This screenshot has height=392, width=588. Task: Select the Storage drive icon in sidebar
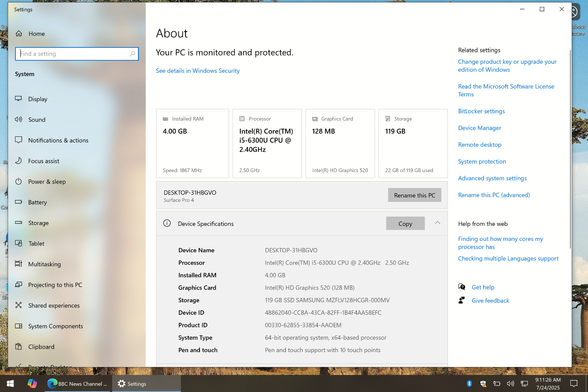18,222
